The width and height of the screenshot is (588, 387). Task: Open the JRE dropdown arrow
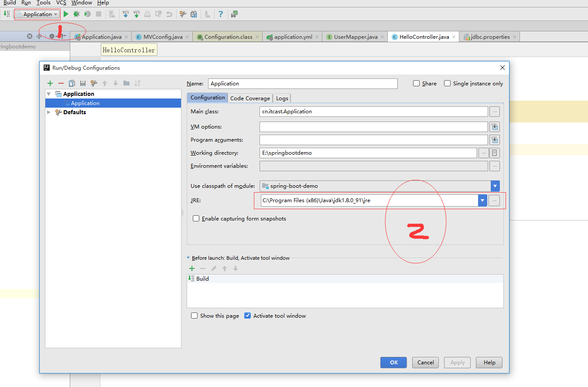[x=482, y=200]
